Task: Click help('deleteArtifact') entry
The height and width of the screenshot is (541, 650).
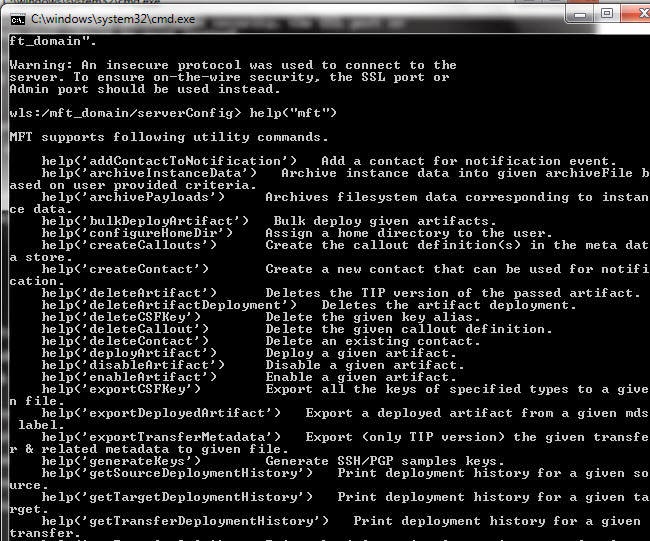Action: point(129,293)
